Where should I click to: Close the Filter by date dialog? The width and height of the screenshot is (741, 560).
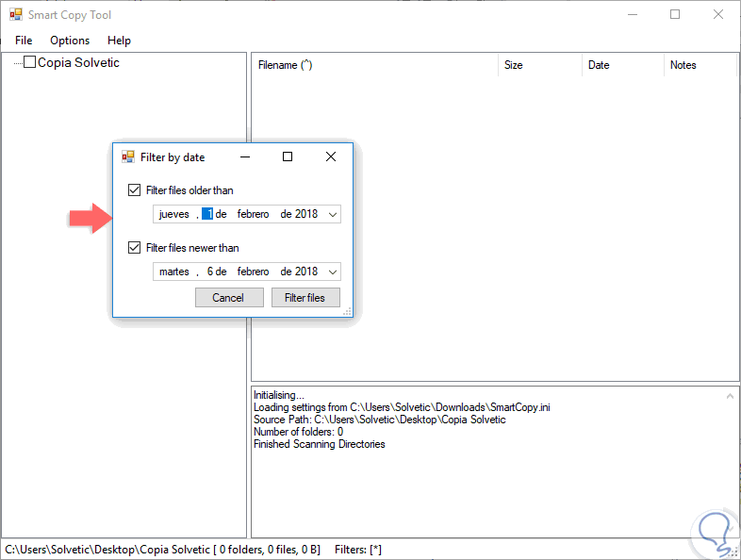[x=331, y=156]
